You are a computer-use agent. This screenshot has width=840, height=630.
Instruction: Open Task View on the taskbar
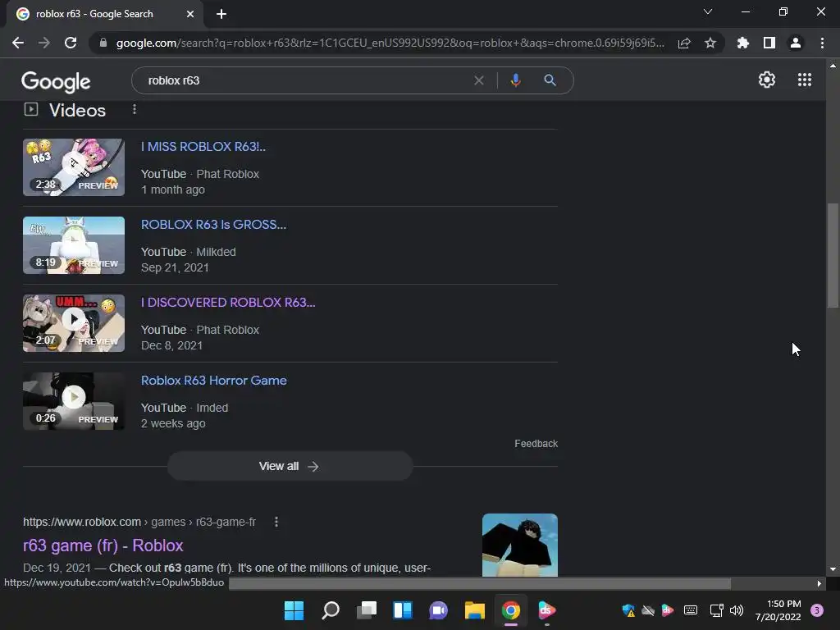[367, 610]
